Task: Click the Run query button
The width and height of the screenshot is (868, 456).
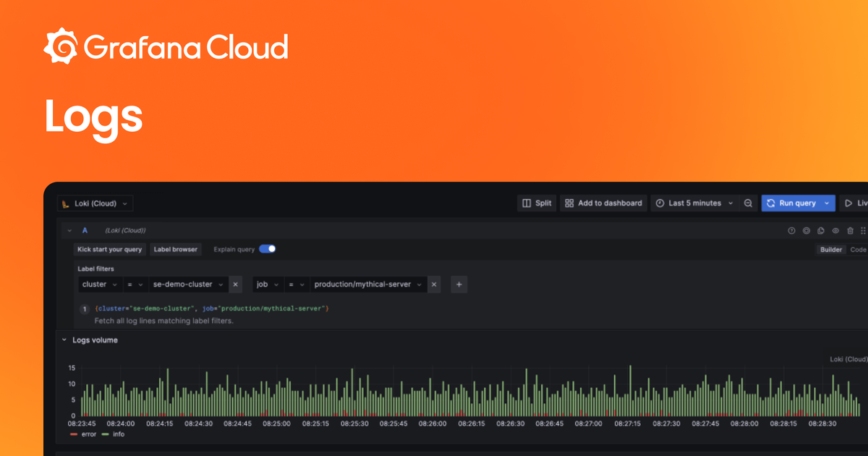Action: point(791,203)
